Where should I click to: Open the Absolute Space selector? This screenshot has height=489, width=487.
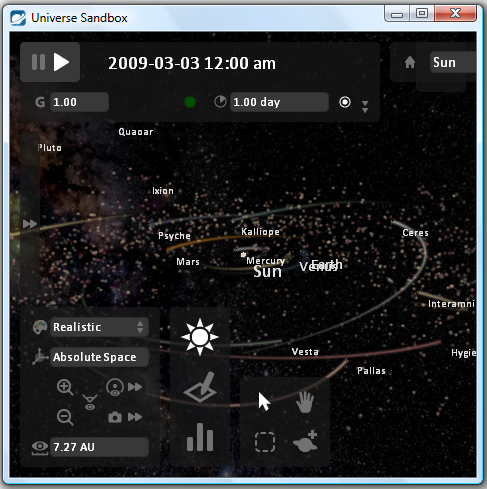point(99,357)
